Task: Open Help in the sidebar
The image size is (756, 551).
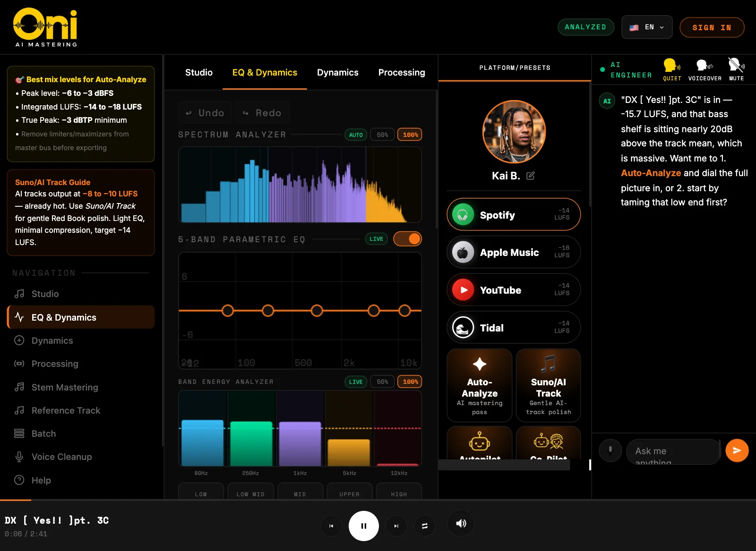Action: click(81, 480)
